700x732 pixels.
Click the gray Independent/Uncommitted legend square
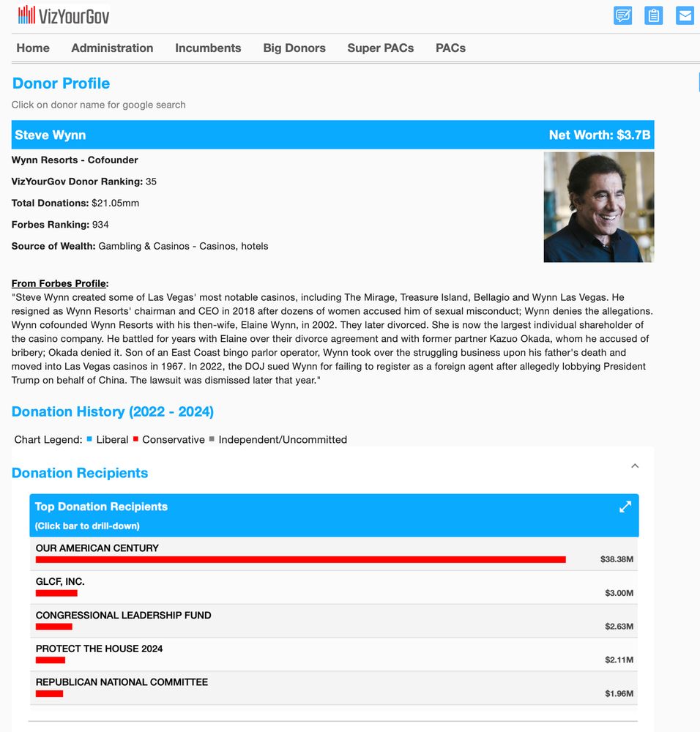[x=212, y=438]
